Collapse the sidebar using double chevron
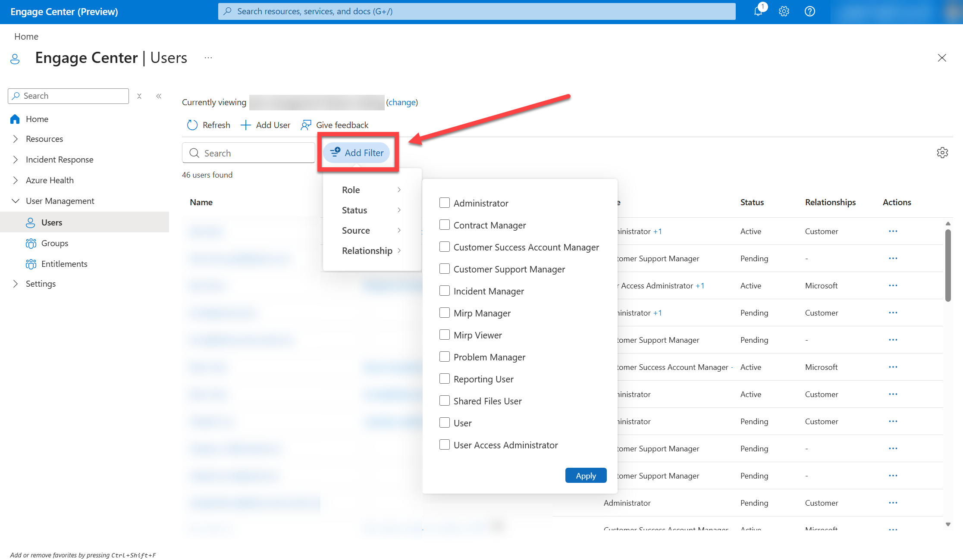Viewport: 963px width, 560px height. click(x=159, y=96)
